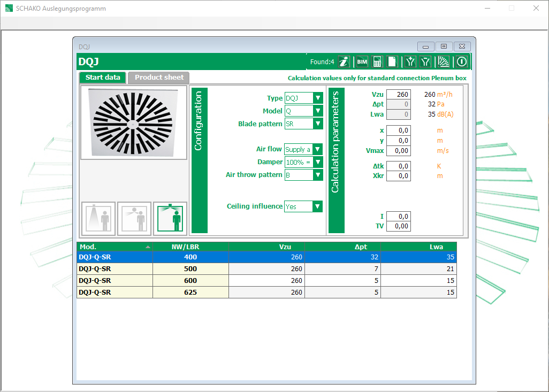Sort by the Δpt column header
Screen dimensions: 549x392
tap(343, 247)
